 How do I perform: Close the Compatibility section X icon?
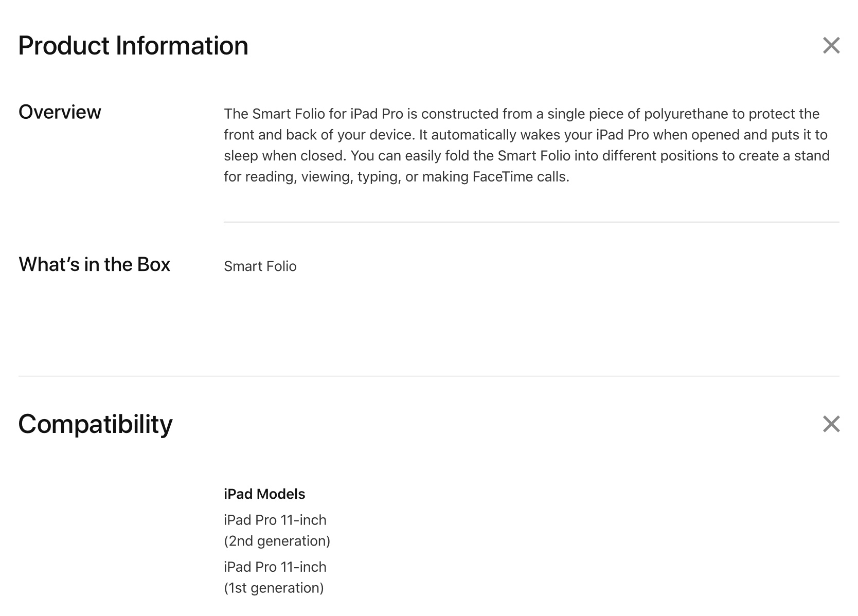click(831, 424)
